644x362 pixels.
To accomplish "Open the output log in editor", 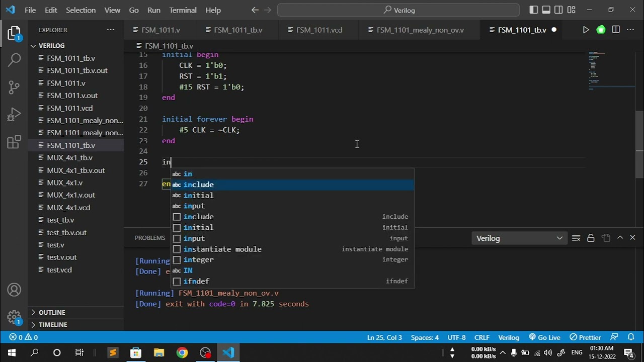I will [606, 238].
